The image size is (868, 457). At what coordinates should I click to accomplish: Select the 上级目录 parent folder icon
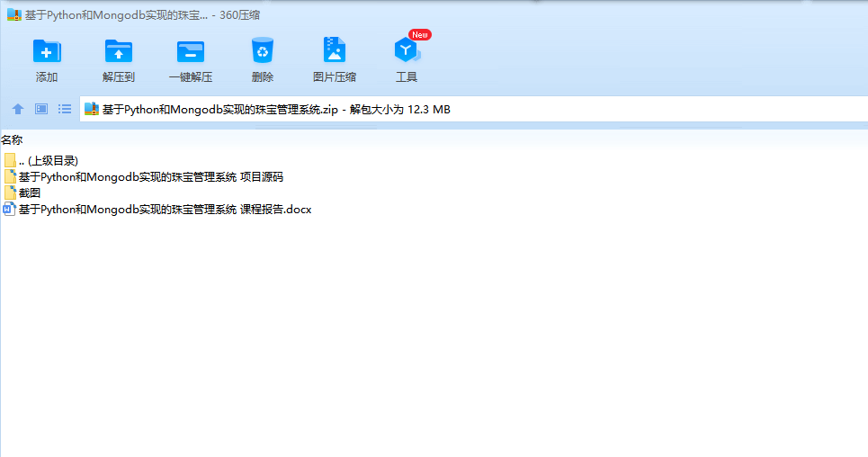point(9,161)
